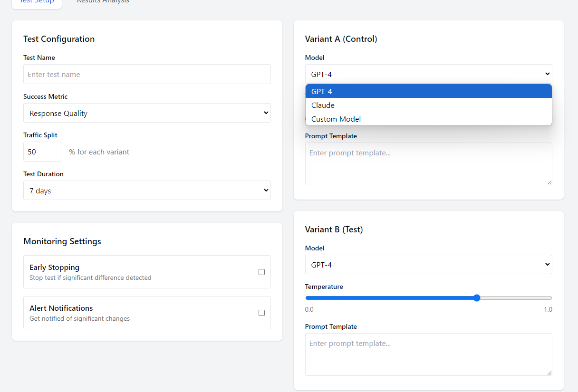Screen dimensions: 578x392
Task: Click unfilled end of Variant B temperature track
Action: (532, 298)
